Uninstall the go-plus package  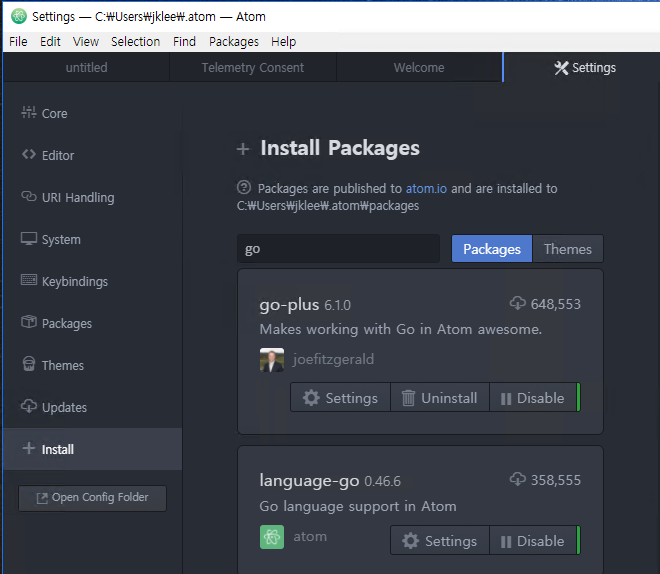439,398
